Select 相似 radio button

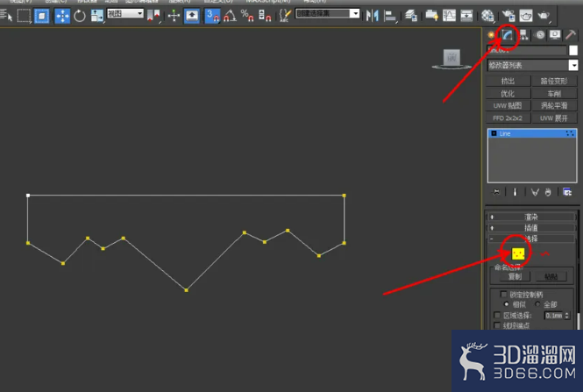507,304
